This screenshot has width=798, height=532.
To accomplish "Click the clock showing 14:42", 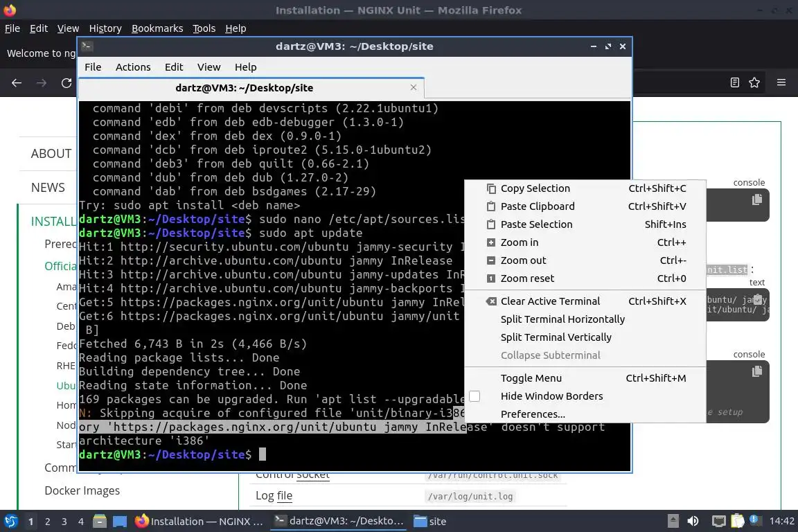I will [781, 522].
